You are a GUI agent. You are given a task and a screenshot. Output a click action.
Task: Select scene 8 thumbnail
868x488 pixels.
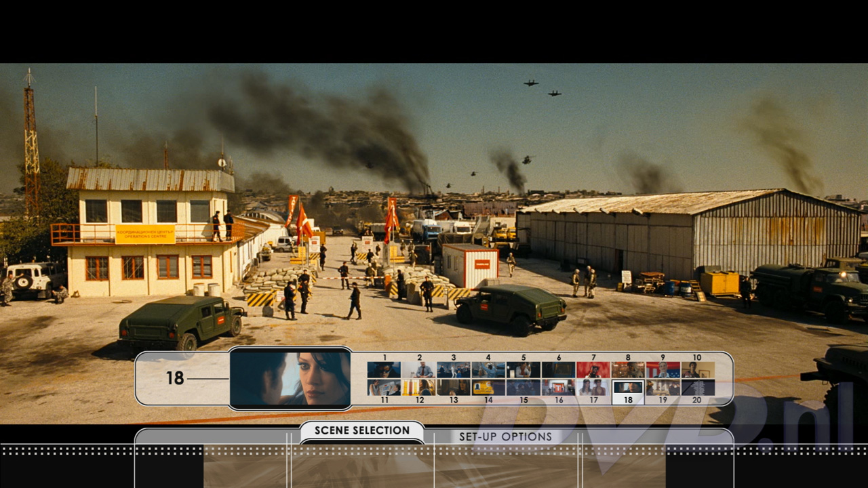(628, 369)
